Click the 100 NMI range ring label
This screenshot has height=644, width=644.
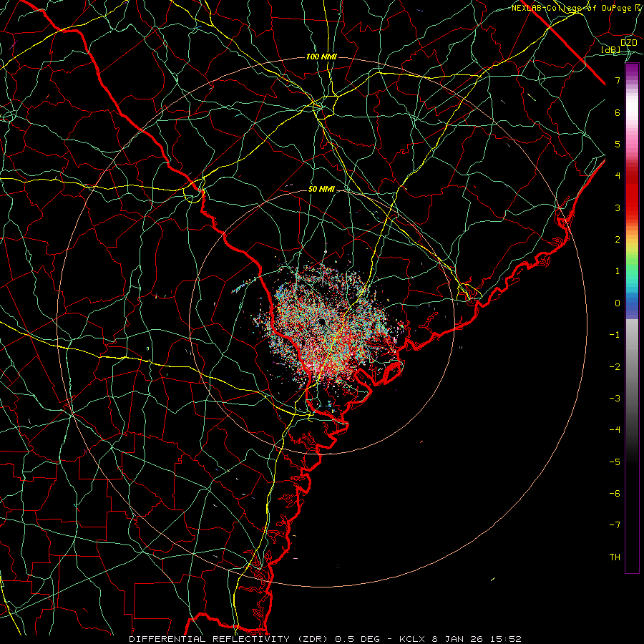[x=321, y=57]
